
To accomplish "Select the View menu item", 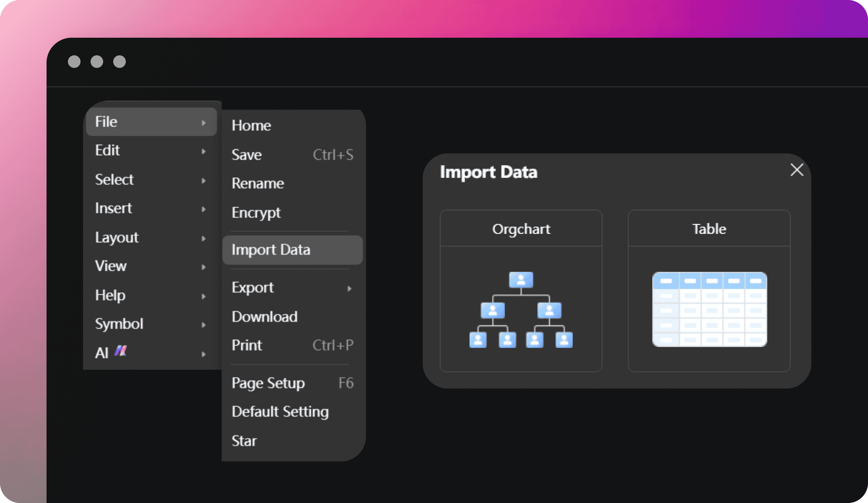I will tap(111, 265).
